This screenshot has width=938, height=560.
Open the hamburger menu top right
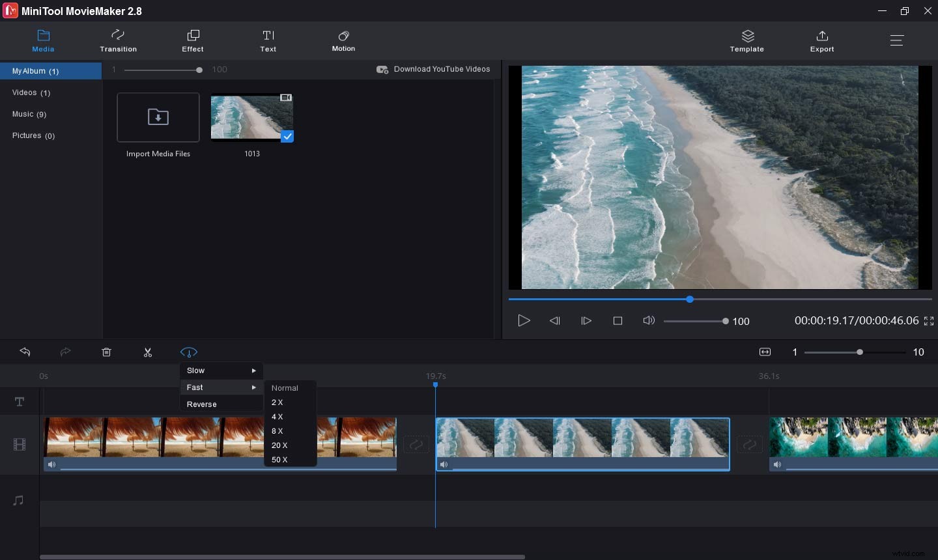click(x=897, y=40)
